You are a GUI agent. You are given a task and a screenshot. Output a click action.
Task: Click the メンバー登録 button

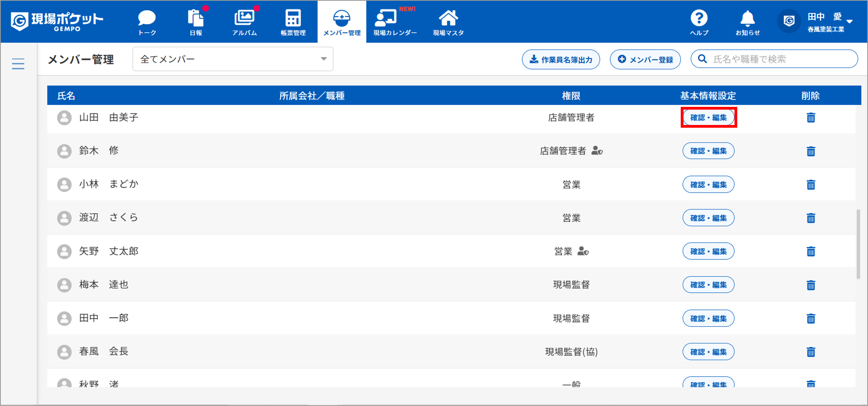coord(645,60)
